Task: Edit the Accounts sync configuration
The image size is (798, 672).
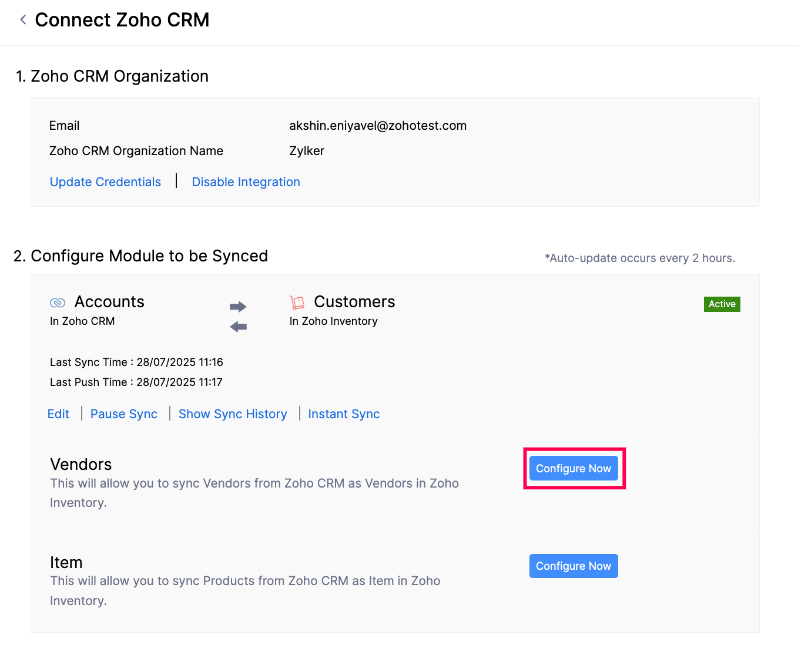Action: pyautogui.click(x=58, y=414)
